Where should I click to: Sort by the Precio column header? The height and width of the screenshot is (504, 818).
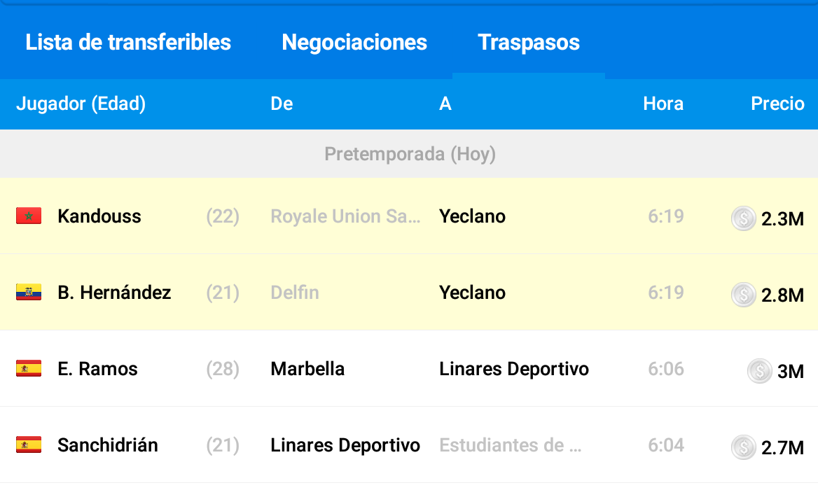[x=777, y=103]
